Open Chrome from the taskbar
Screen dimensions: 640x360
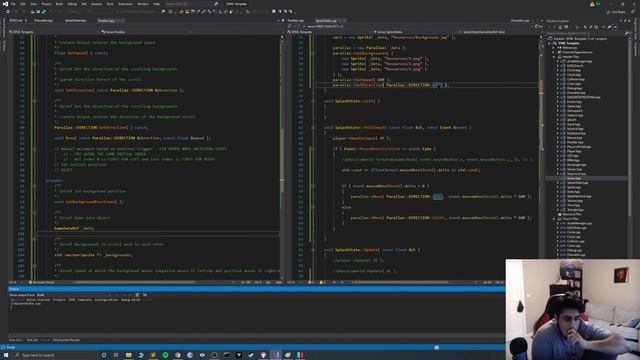point(178,355)
